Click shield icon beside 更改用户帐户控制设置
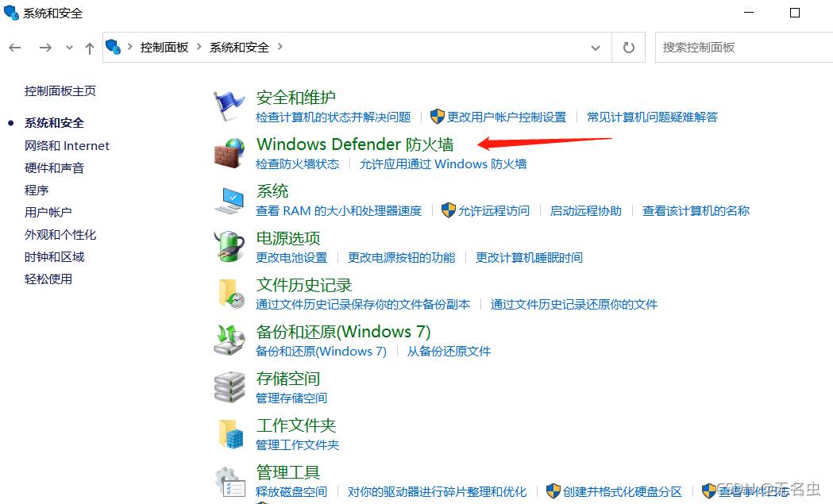This screenshot has width=833, height=504. 438,117
